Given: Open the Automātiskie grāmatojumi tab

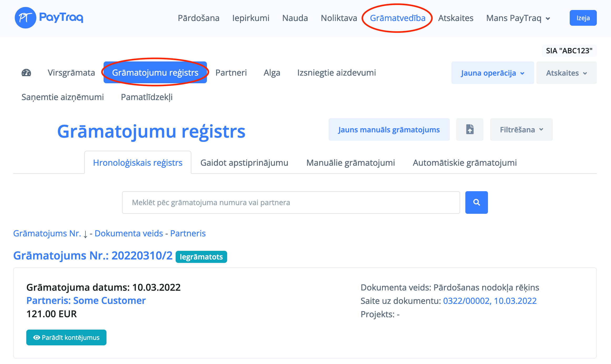Looking at the screenshot, I should point(465,163).
